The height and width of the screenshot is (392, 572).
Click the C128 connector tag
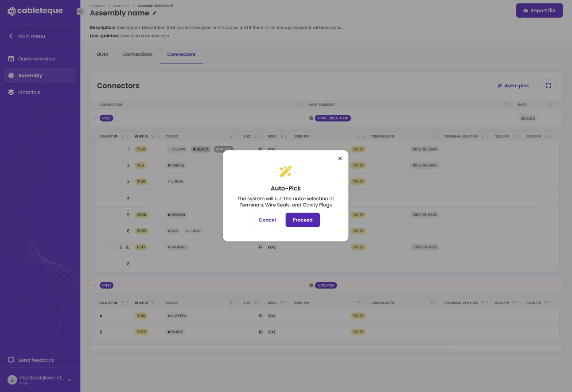pyautogui.click(x=106, y=118)
